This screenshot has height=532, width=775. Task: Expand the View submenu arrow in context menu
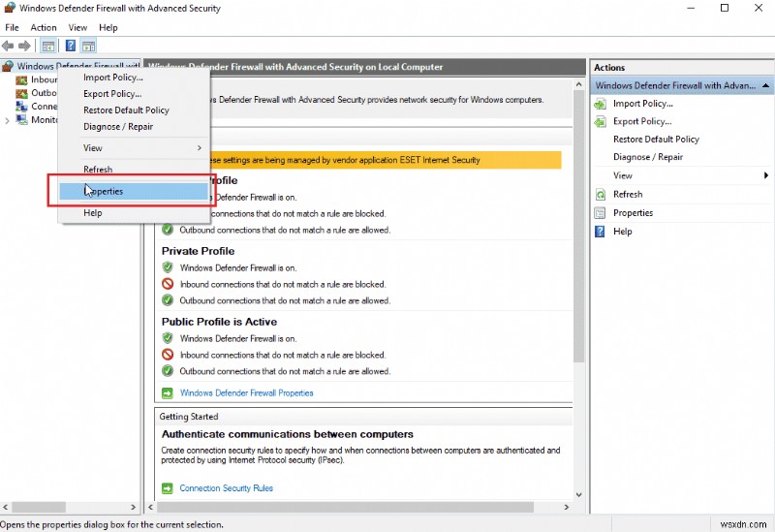coord(200,148)
